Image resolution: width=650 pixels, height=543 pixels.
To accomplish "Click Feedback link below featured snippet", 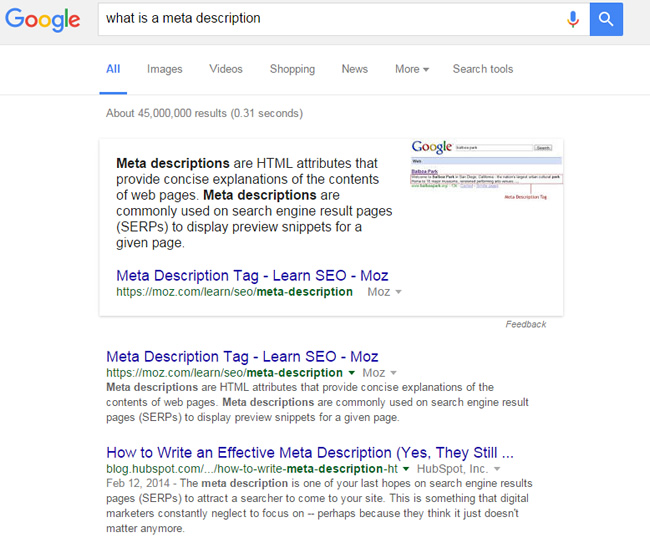I will tap(526, 324).
